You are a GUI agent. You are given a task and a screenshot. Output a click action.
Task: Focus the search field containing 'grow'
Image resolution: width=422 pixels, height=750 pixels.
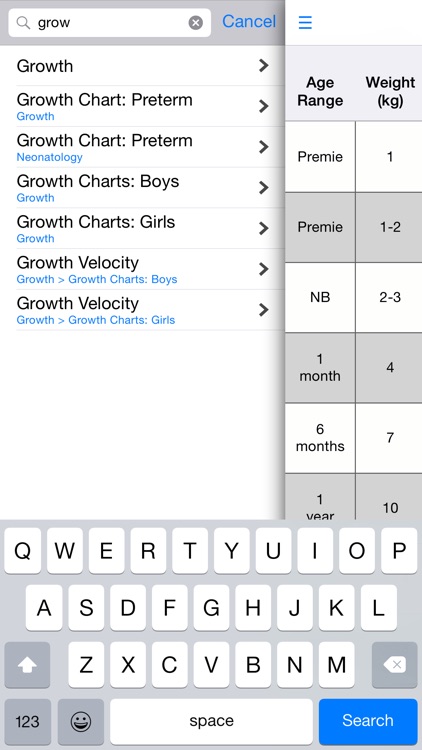pos(110,22)
